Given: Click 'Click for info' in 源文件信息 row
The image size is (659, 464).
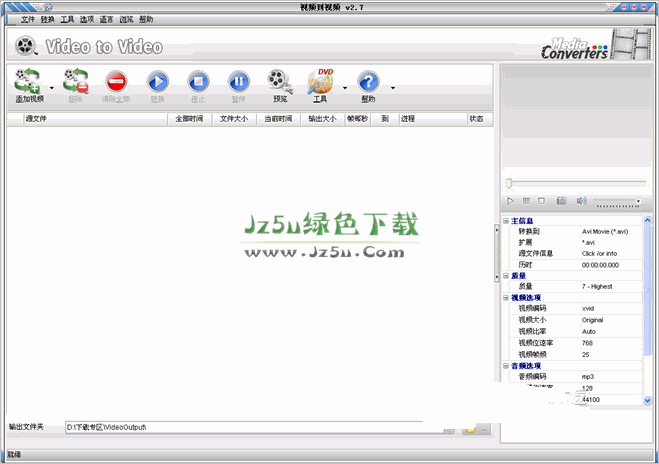Looking at the screenshot, I should 599,253.
